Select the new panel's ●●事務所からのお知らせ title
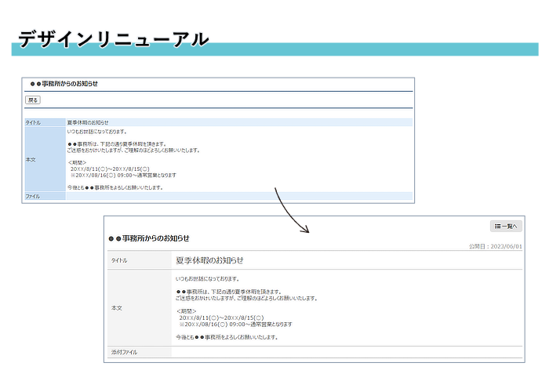The height and width of the screenshot is (392, 549). coord(149,238)
